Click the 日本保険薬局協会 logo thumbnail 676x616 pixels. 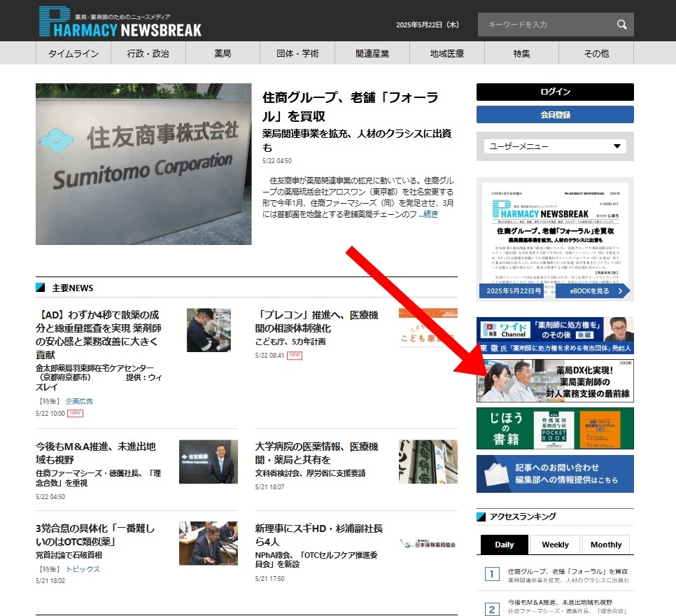(428, 544)
